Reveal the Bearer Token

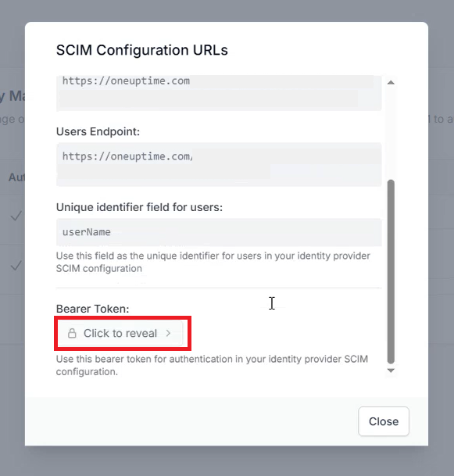tap(120, 333)
